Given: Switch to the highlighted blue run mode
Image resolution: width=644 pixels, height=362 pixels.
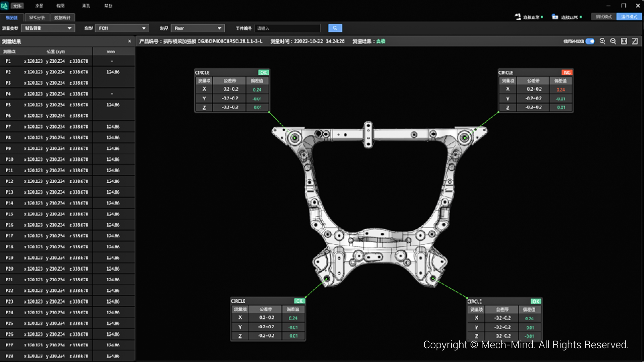Looking at the screenshot, I should 629,17.
